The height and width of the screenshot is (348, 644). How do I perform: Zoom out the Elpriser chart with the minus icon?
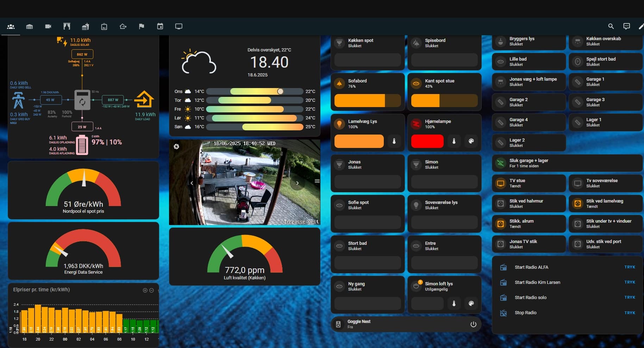click(151, 290)
